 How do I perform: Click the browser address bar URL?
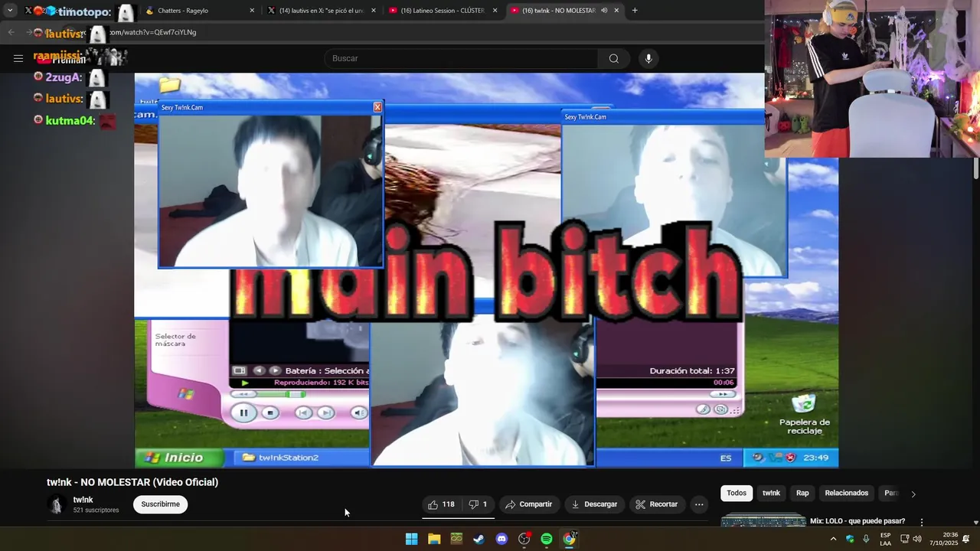[153, 32]
